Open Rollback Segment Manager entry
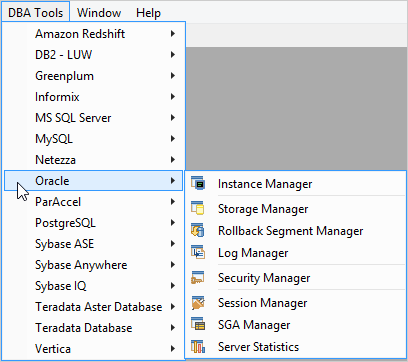Screen dimensions: 408x362 (x=296, y=231)
